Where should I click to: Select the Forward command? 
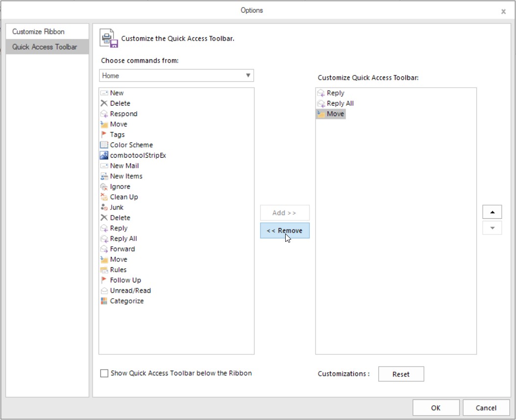click(x=122, y=249)
